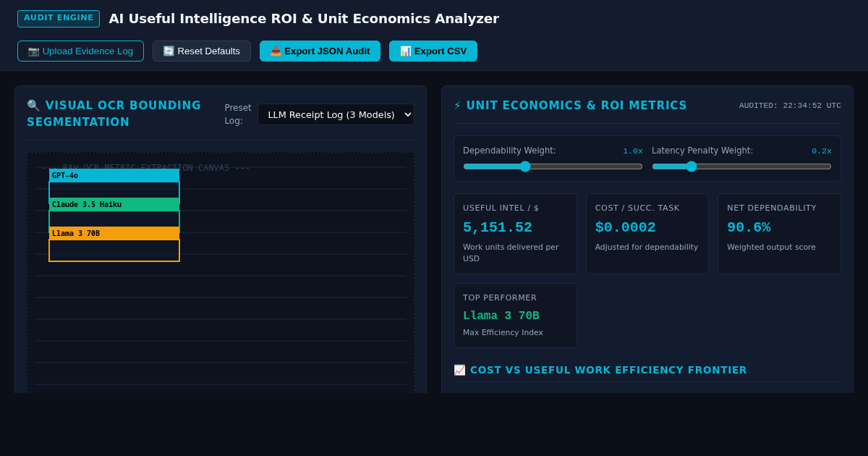
Task: Click the chart icon beside Efficiency Frontier heading
Action: point(459,370)
